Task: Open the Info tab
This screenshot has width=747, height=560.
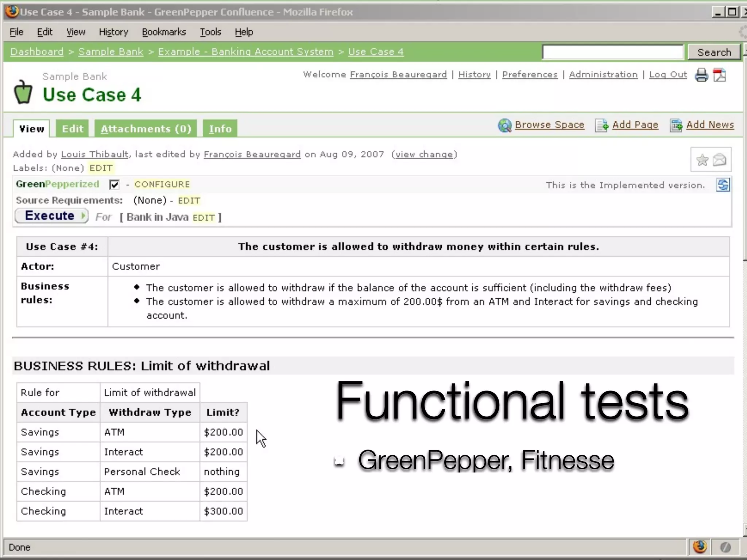Action: pos(220,129)
